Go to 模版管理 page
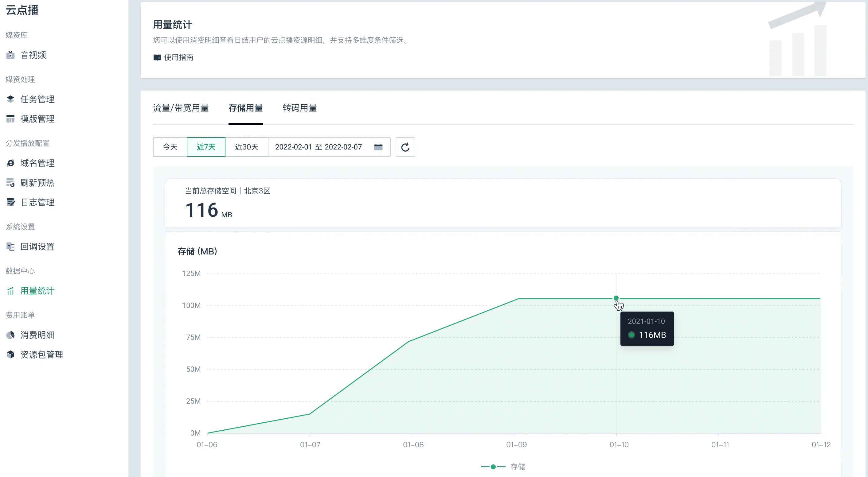This screenshot has width=868, height=477. click(37, 119)
